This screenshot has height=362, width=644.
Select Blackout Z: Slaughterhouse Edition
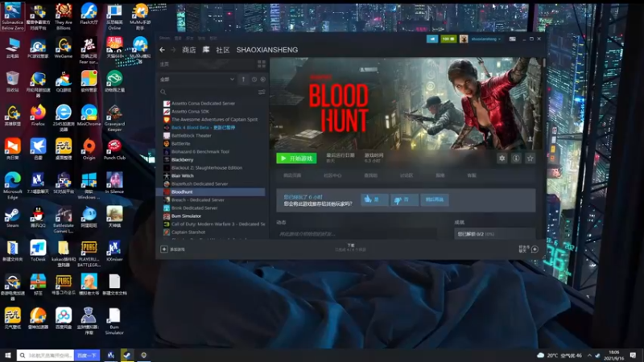(207, 168)
